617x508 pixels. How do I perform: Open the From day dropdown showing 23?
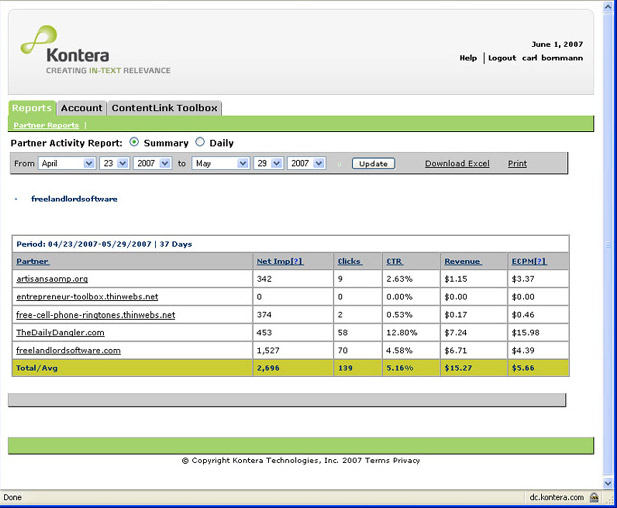[115, 163]
